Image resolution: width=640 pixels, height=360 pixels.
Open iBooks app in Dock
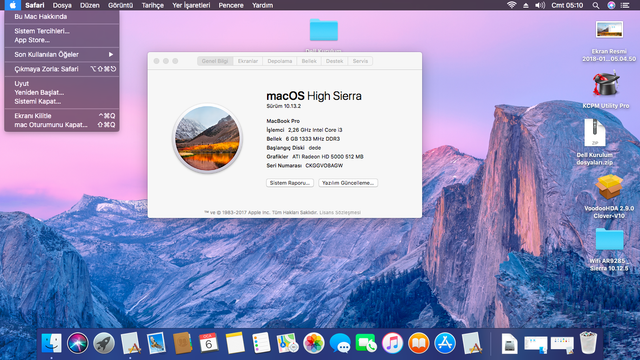(419, 343)
